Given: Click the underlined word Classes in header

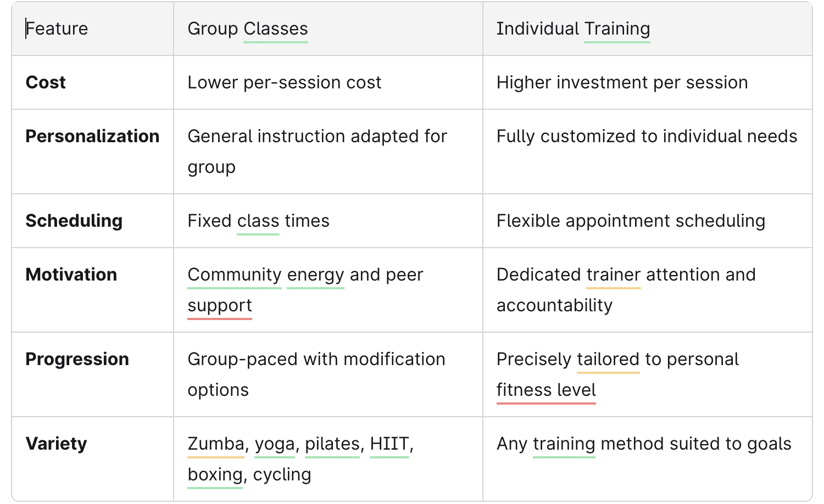Looking at the screenshot, I should (x=276, y=29).
